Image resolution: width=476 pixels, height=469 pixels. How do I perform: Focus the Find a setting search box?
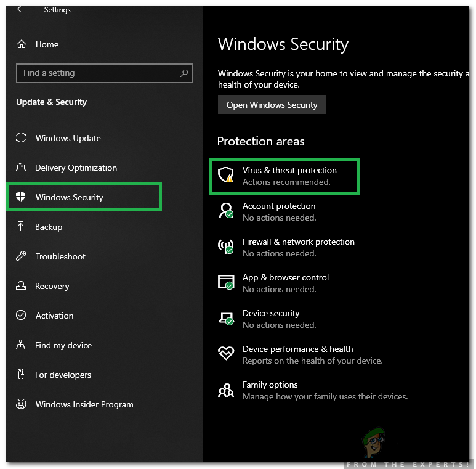99,73
